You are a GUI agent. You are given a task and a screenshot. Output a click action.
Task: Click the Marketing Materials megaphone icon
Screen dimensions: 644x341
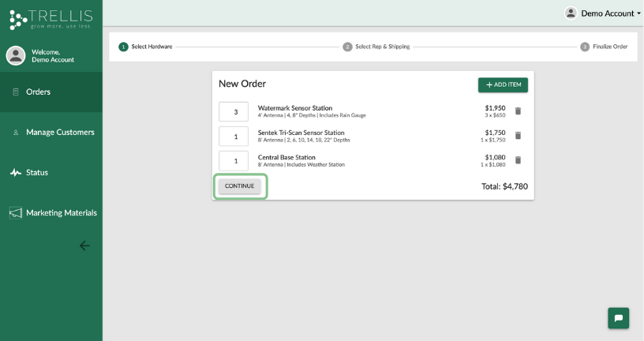(x=16, y=213)
